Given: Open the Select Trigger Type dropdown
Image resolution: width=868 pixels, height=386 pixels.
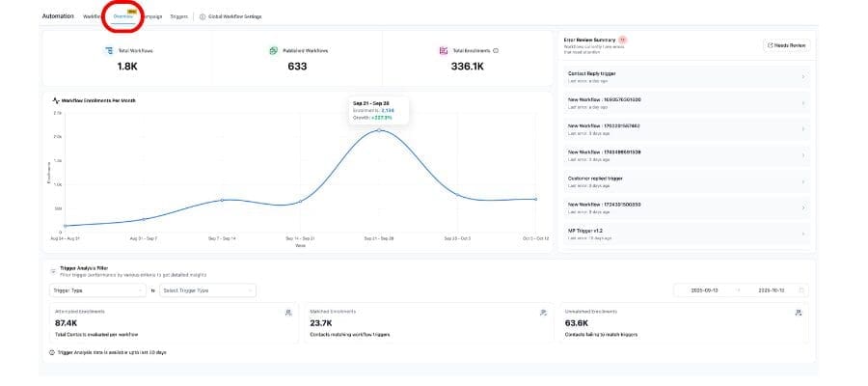Looking at the screenshot, I should pyautogui.click(x=207, y=289).
